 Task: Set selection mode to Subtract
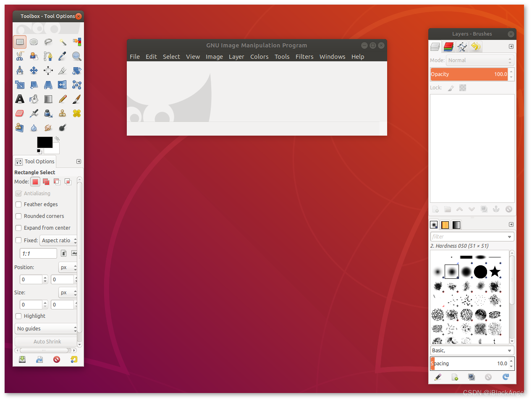pos(57,182)
